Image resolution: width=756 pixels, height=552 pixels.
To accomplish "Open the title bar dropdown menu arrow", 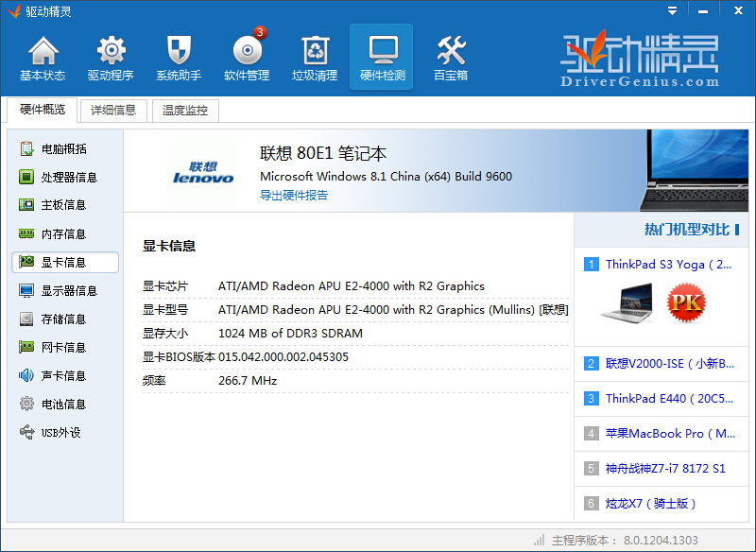I will (x=672, y=10).
